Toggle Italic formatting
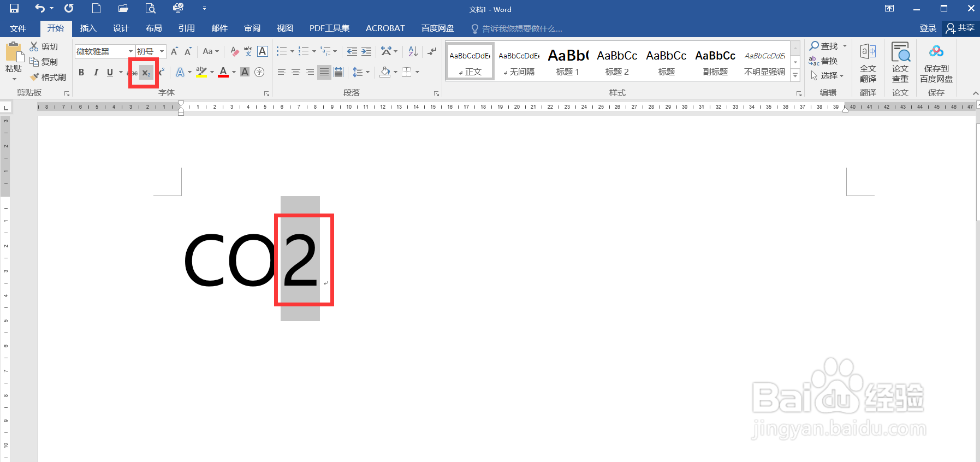The width and height of the screenshot is (980, 462). 96,72
